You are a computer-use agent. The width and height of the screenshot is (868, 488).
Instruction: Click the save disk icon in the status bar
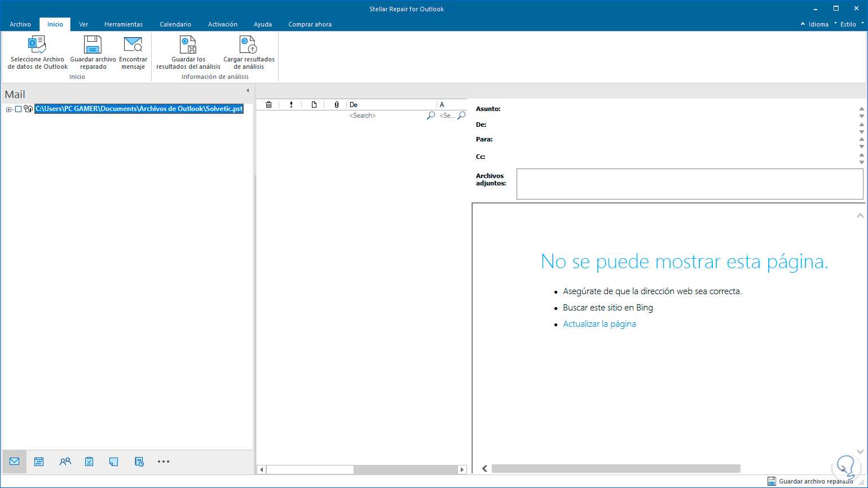click(x=772, y=481)
